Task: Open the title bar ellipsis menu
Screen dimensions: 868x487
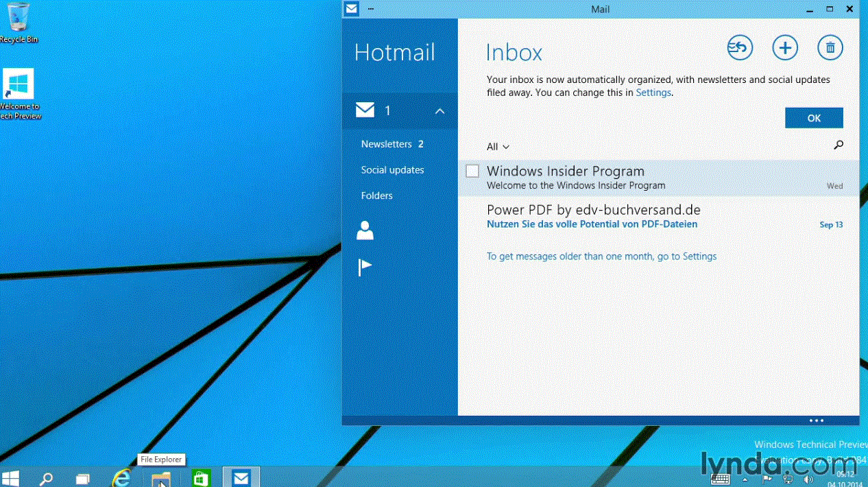Action: [371, 9]
